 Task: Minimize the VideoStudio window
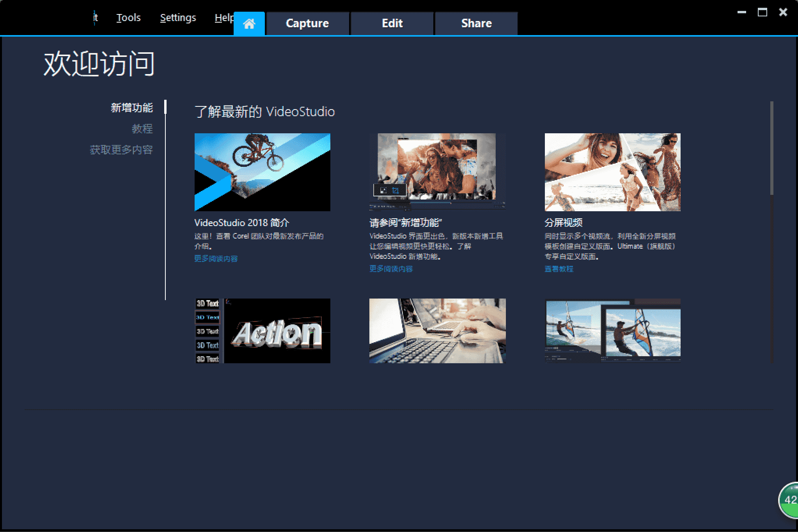741,12
